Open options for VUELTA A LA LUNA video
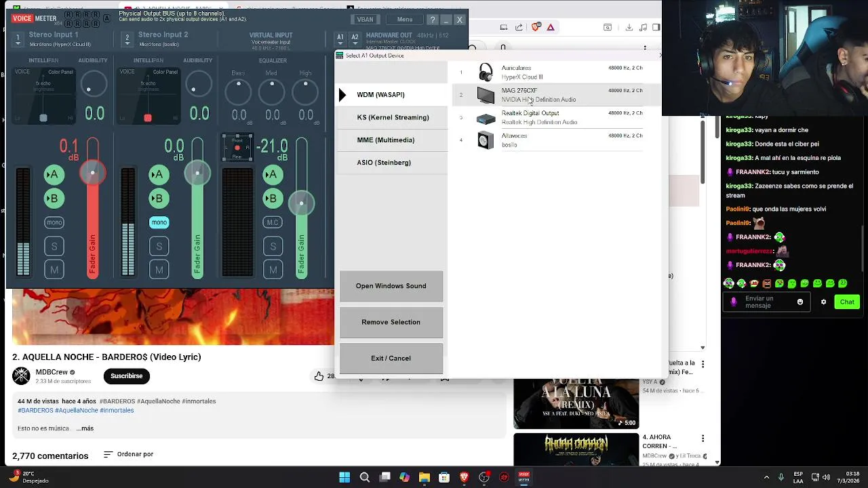The image size is (868, 488). coord(703,364)
